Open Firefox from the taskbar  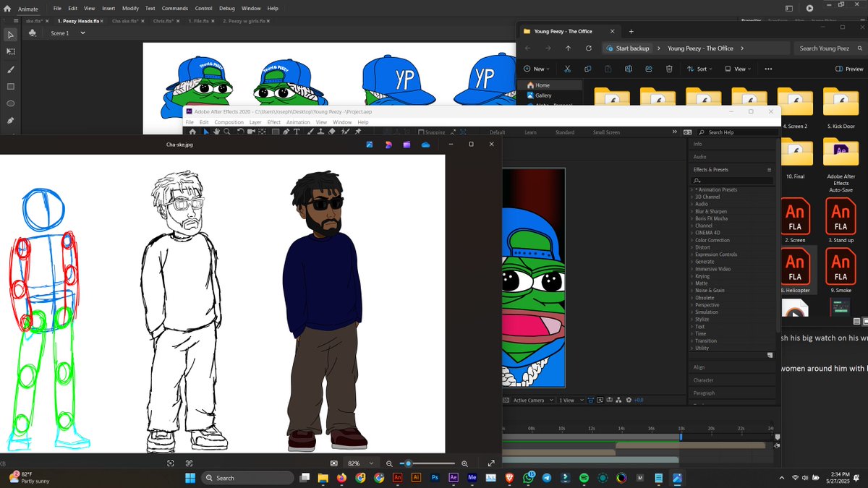point(341,478)
